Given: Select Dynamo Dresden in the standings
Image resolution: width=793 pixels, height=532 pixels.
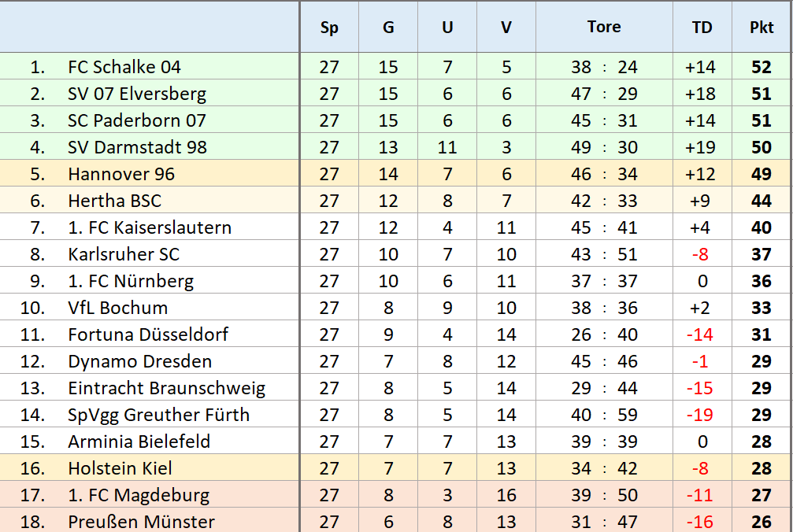Looking at the screenshot, I should (140, 361).
